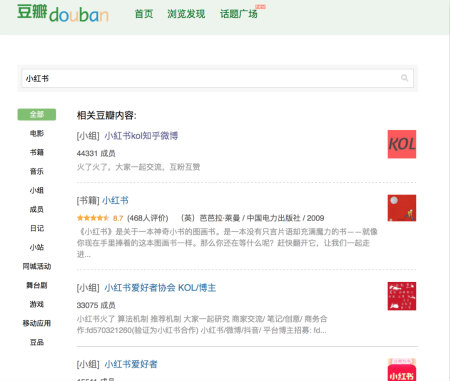
Task: Select the 全部 filter tab
Action: 37,114
